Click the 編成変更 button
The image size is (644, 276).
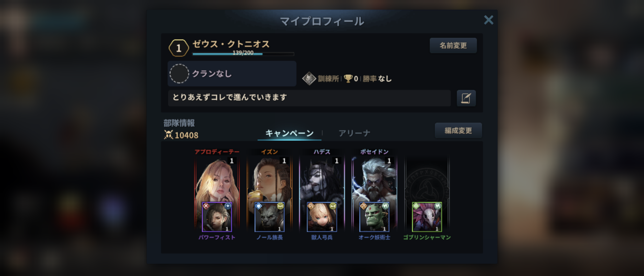[458, 131]
